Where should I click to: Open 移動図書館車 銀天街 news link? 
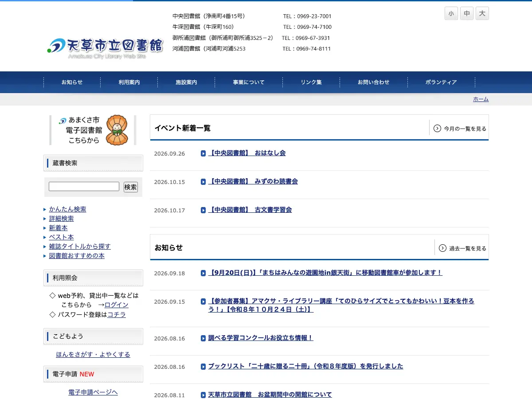(x=325, y=273)
